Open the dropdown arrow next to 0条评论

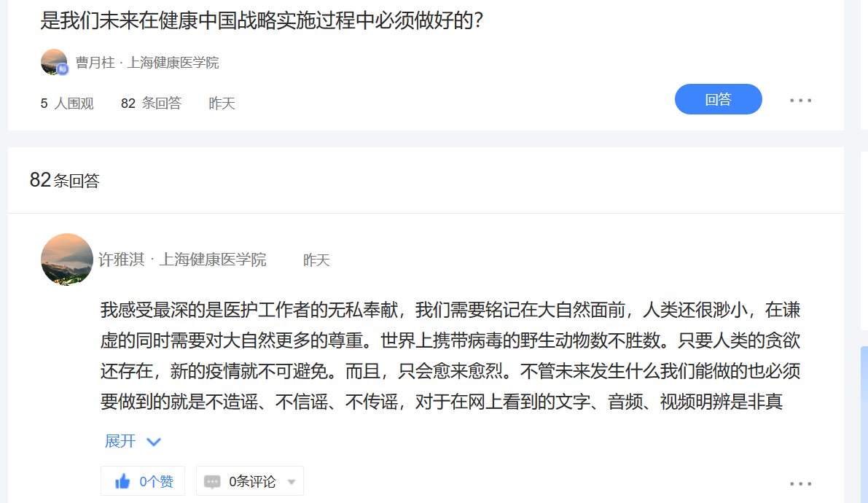[x=292, y=482]
